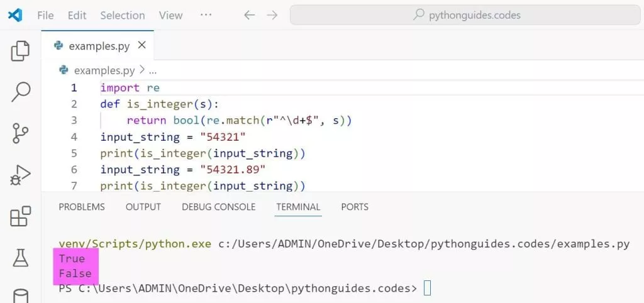
Task: Close the examples.py editor tab
Action: click(x=142, y=45)
